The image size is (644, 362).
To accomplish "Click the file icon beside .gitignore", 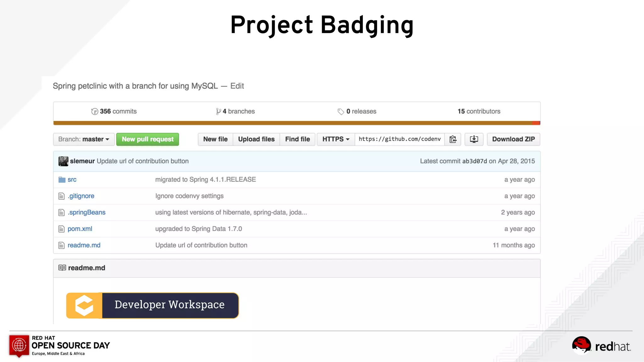I will pos(62,196).
